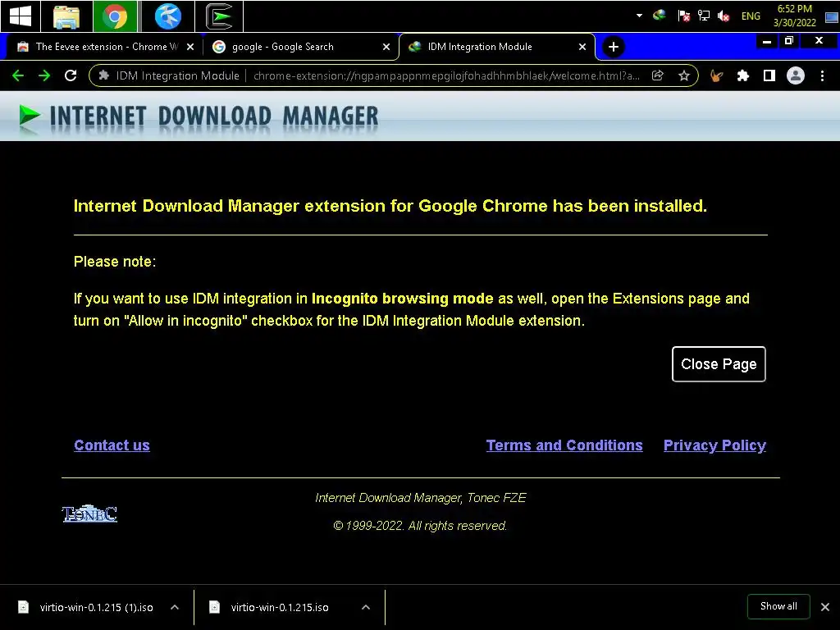Image resolution: width=840 pixels, height=630 pixels.
Task: Restore down the Chrome window
Action: [789, 41]
